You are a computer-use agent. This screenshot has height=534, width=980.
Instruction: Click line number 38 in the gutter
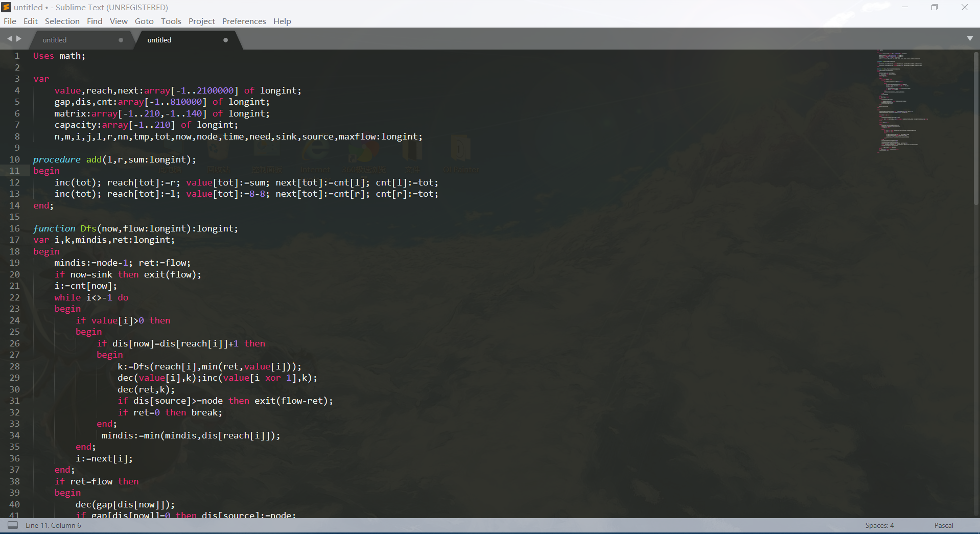pyautogui.click(x=14, y=481)
